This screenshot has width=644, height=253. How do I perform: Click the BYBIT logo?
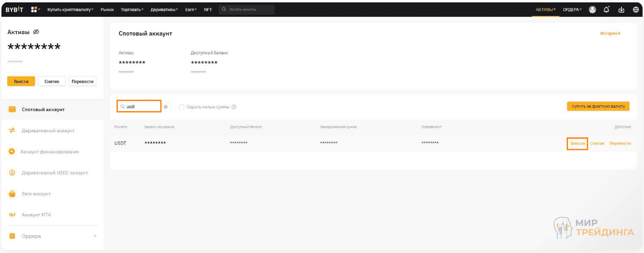pos(14,9)
